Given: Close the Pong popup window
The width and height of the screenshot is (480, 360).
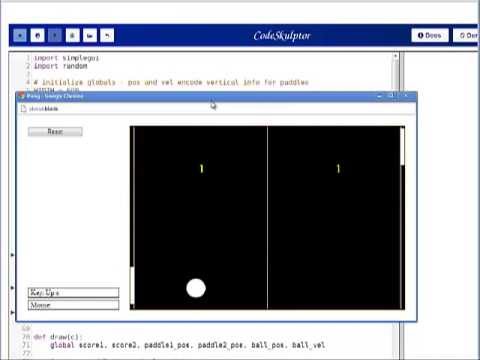Looking at the screenshot, I should pyautogui.click(x=406, y=96).
